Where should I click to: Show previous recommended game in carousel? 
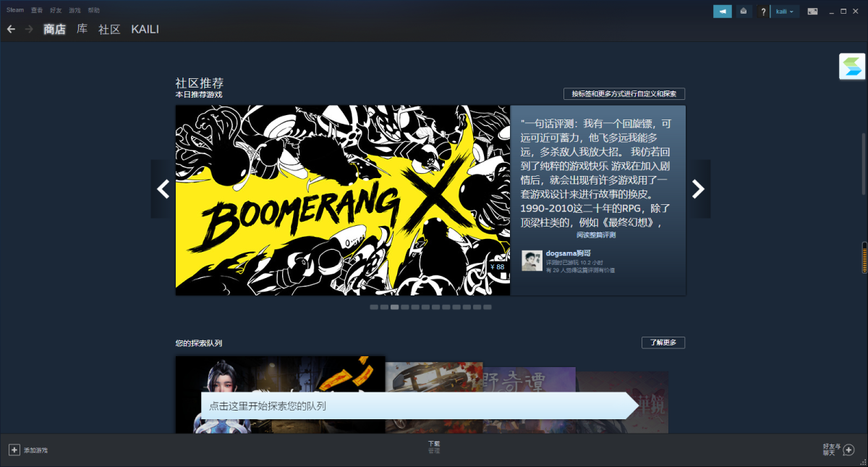(x=163, y=189)
